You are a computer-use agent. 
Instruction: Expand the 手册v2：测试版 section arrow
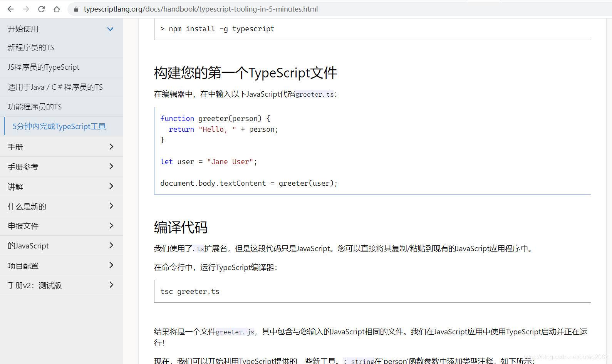point(111,285)
